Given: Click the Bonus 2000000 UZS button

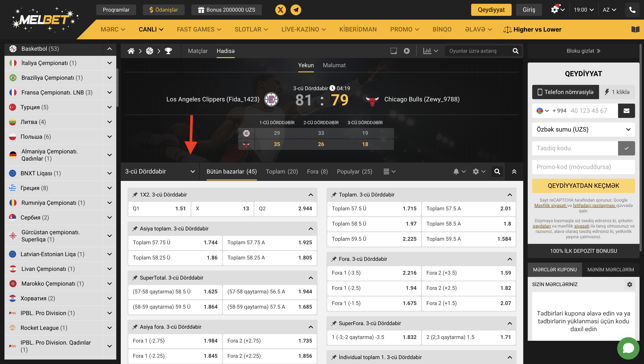Looking at the screenshot, I should [x=227, y=10].
